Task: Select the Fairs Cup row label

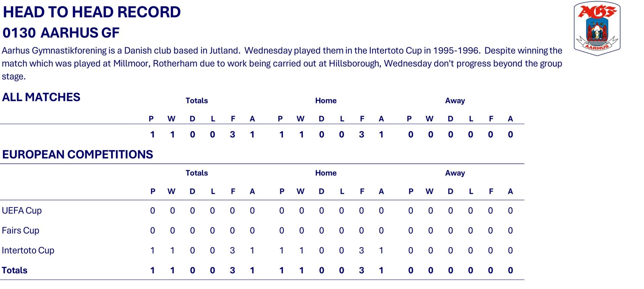Action: tap(20, 230)
